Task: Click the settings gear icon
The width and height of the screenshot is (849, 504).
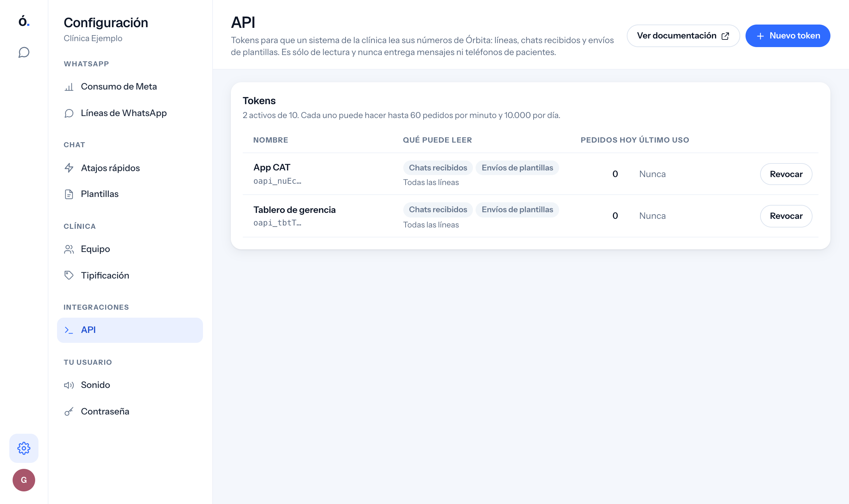Action: point(24,448)
